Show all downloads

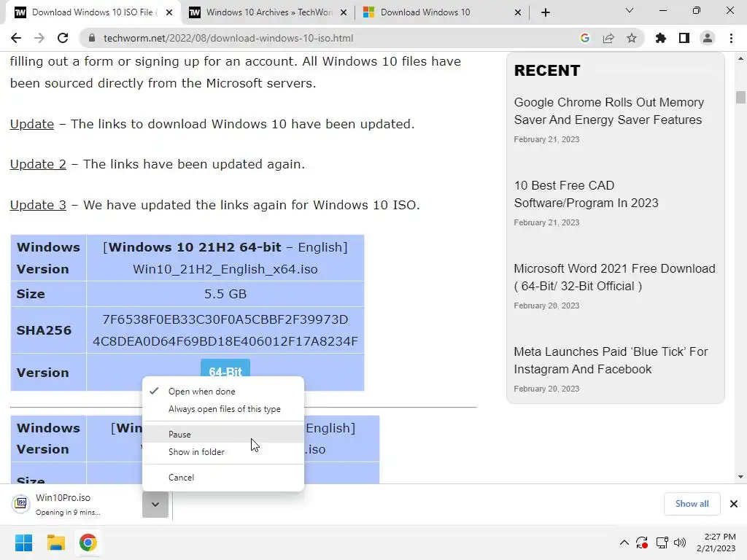[692, 504]
